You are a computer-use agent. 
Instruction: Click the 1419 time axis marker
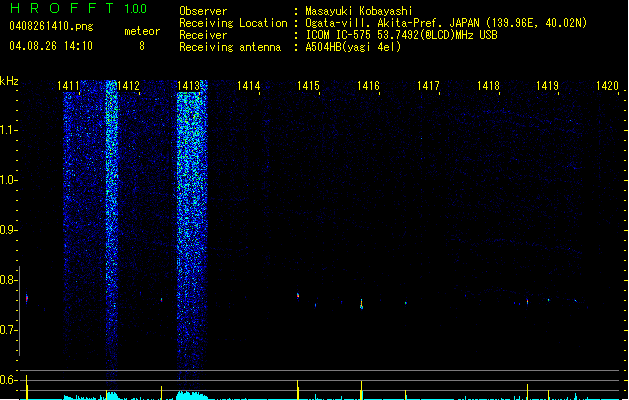tap(548, 86)
